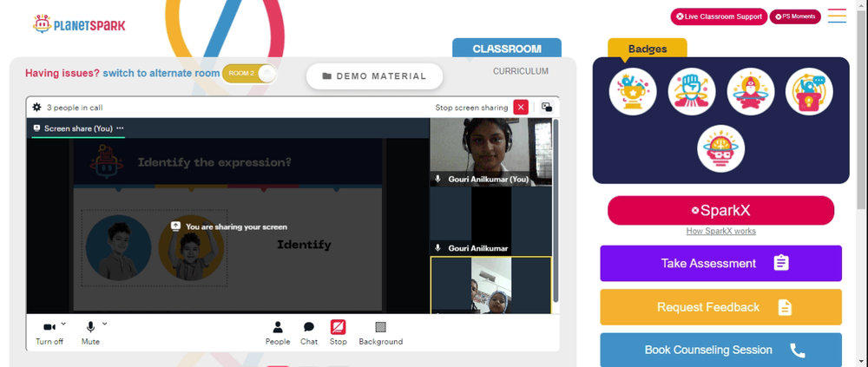Viewport: 868px width, 367px height.
Task: Click Book Counseling Session button
Action: point(720,350)
